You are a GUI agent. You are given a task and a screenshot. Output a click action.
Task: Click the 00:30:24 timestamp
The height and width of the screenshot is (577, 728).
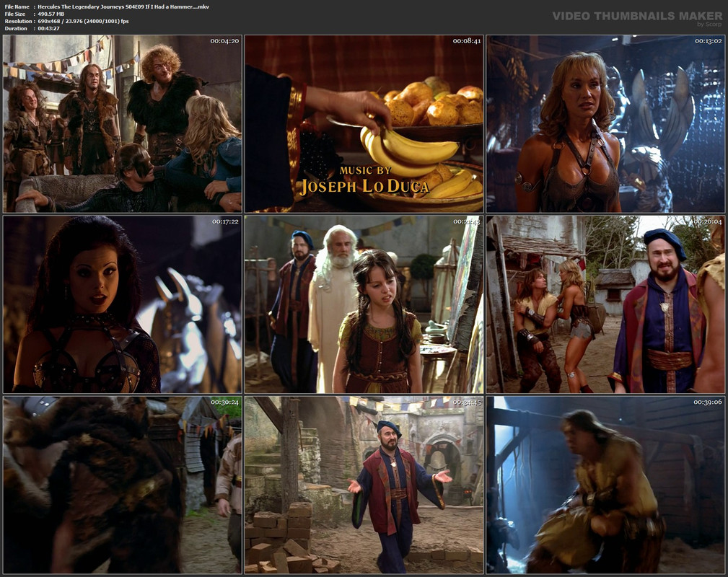[224, 402]
